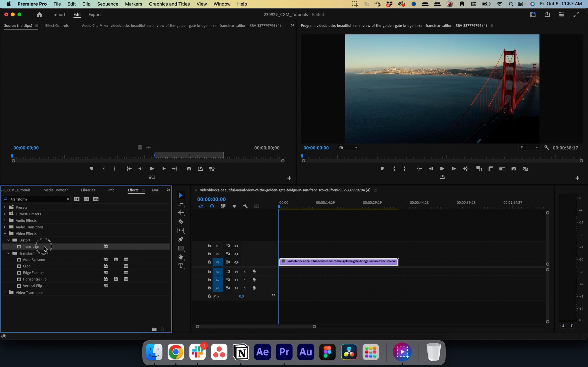Select the Razor tool in toolbar
The image size is (588, 367).
point(181,222)
